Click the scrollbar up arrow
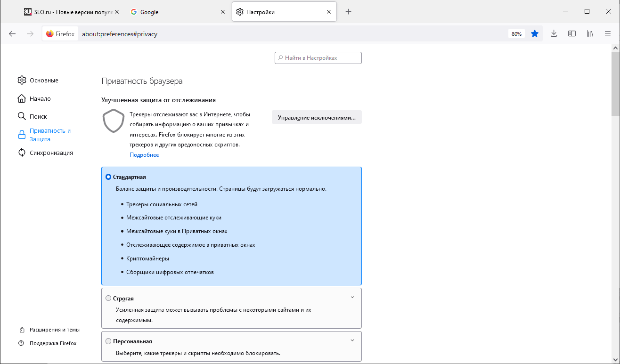 (x=616, y=48)
